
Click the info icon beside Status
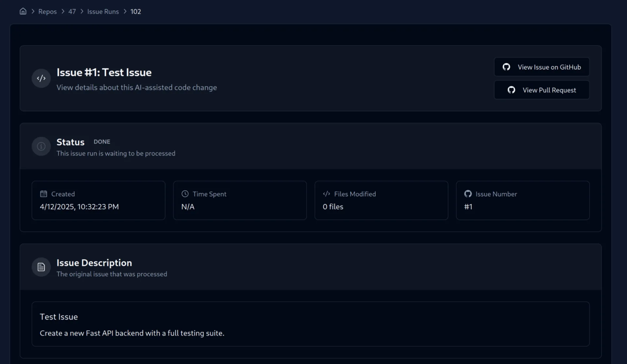coord(41,146)
